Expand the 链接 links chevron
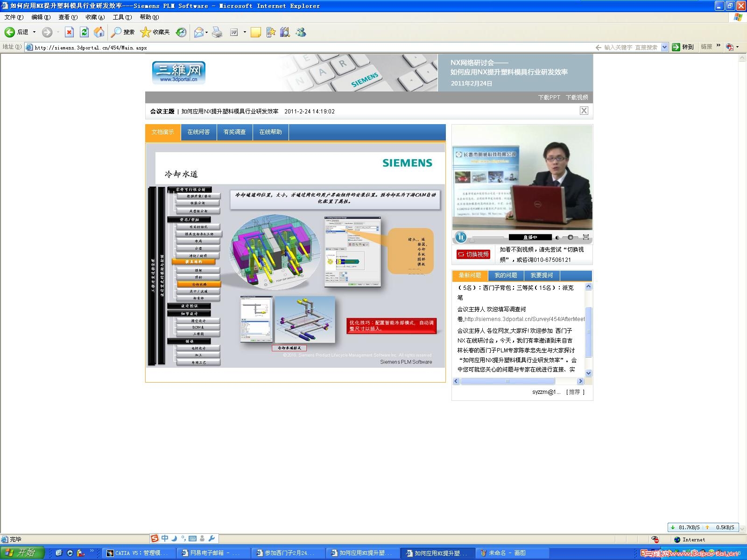The height and width of the screenshot is (560, 747). [719, 46]
